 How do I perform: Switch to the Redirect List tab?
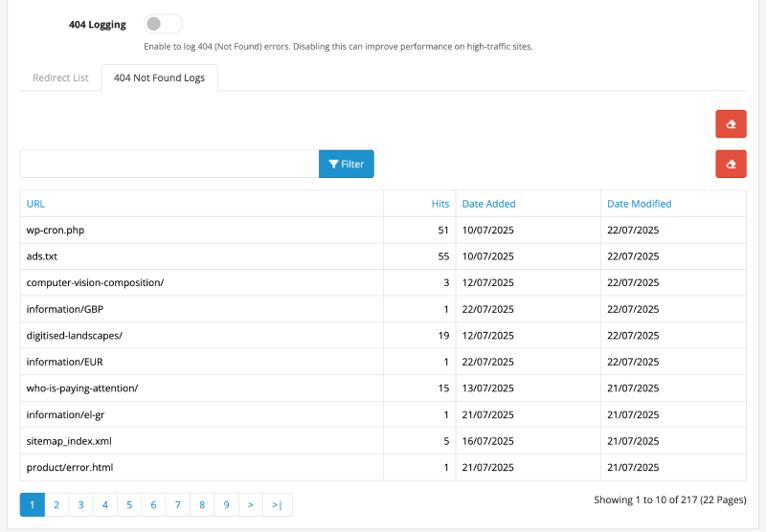60,78
